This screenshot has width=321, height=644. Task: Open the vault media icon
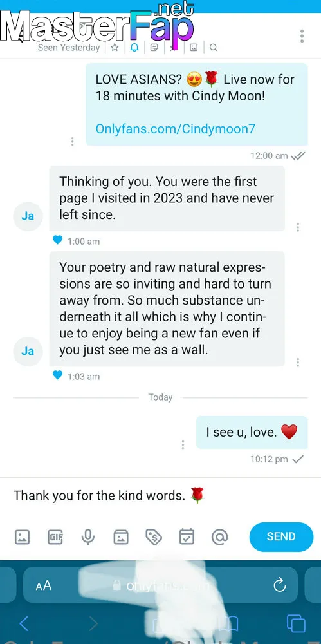[x=121, y=537]
